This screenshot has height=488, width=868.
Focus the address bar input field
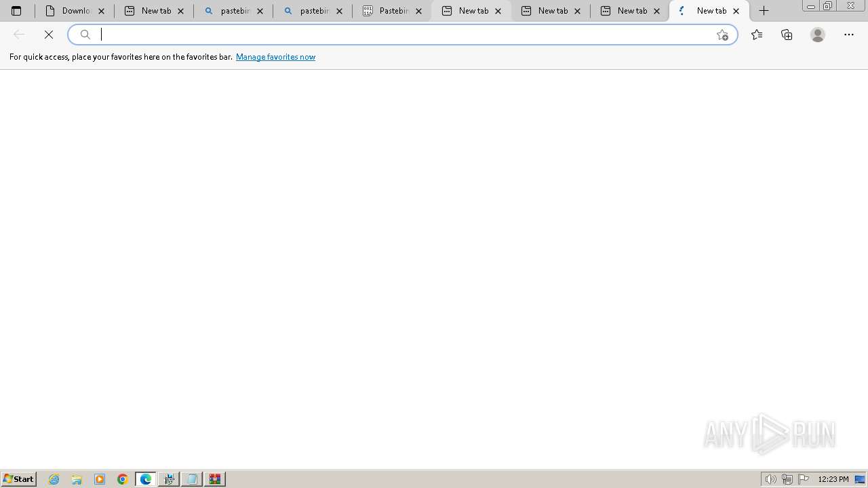click(403, 35)
